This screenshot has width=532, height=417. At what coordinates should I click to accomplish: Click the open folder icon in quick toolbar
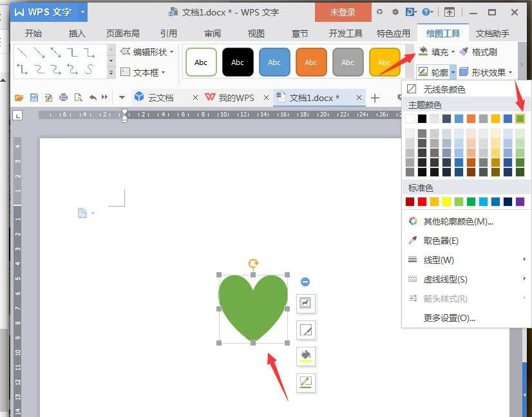click(x=19, y=98)
